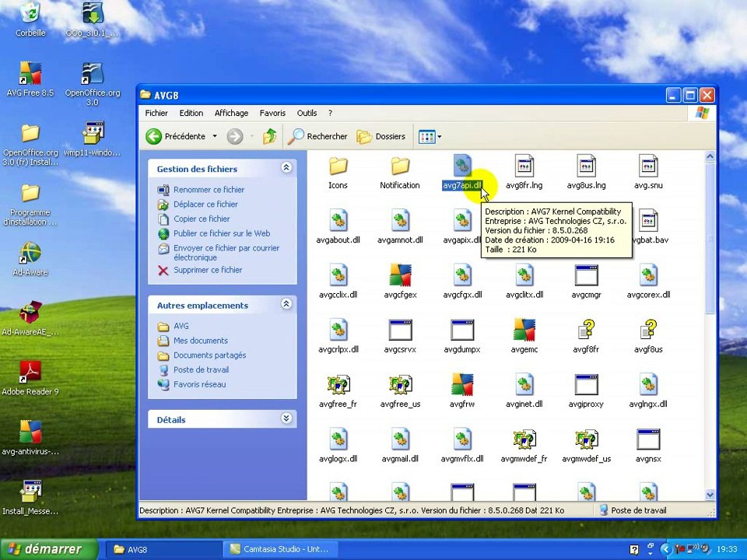
Task: Click the Rechercher toolbar button
Action: (318, 136)
